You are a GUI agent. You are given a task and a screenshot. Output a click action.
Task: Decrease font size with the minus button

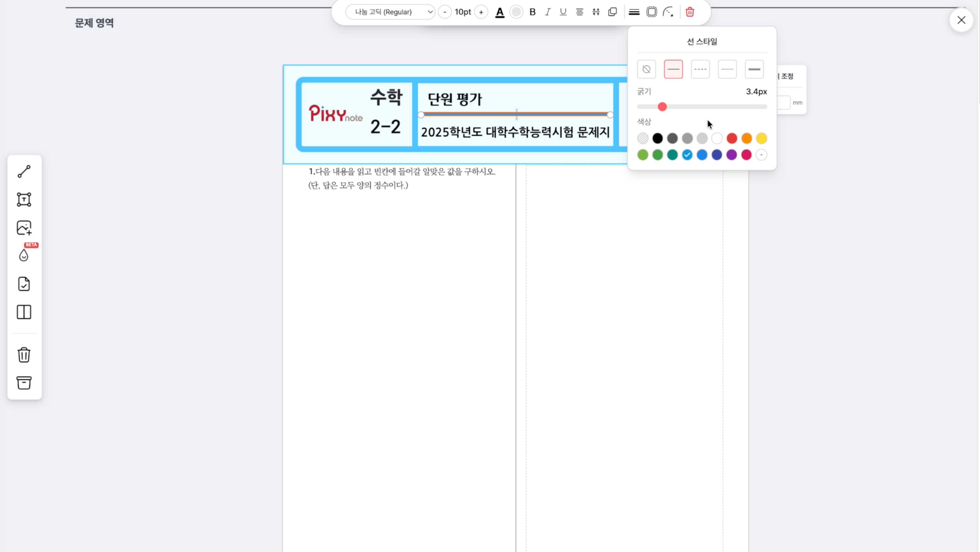tap(444, 12)
